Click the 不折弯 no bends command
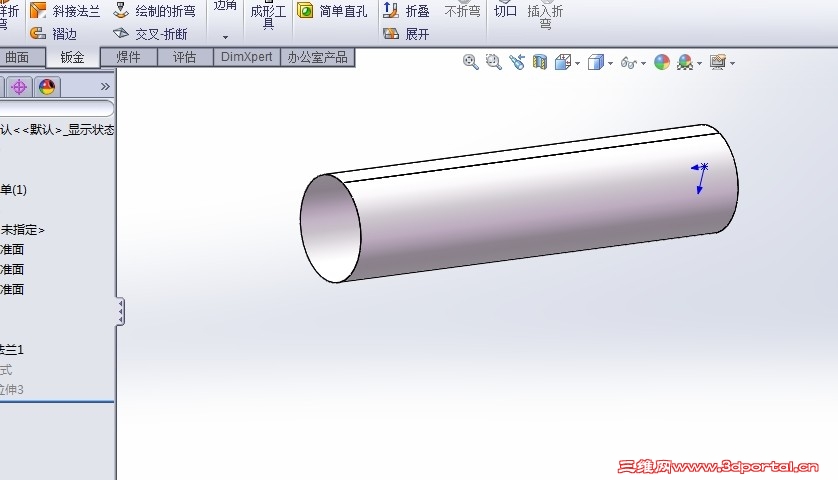 coord(463,11)
